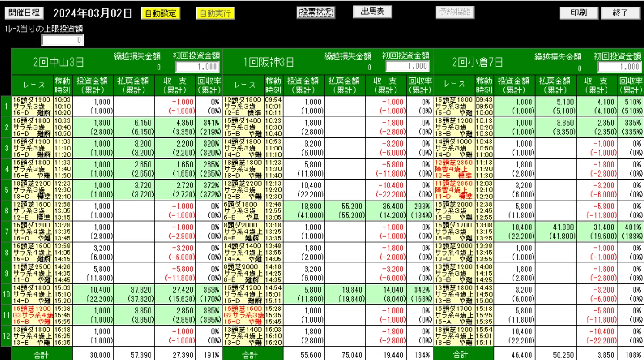Click the 印刷 print button
The image size is (644, 360).
[x=578, y=13]
